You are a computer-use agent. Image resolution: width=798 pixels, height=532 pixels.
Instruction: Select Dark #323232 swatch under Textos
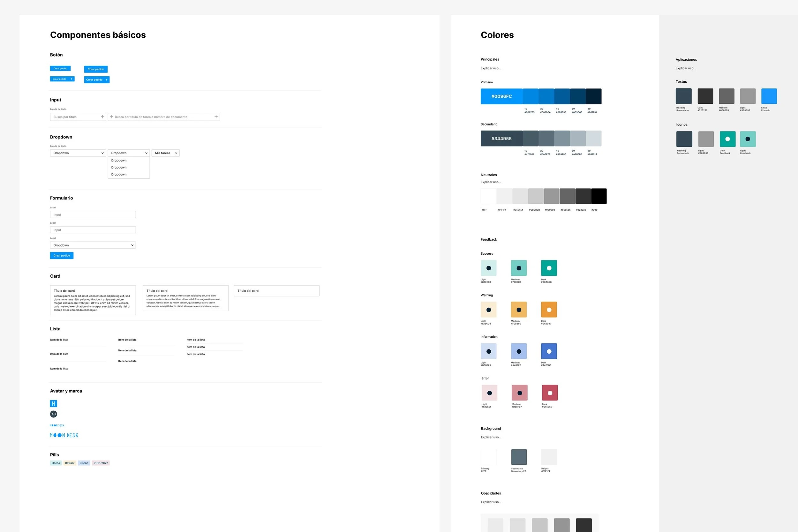[705, 96]
